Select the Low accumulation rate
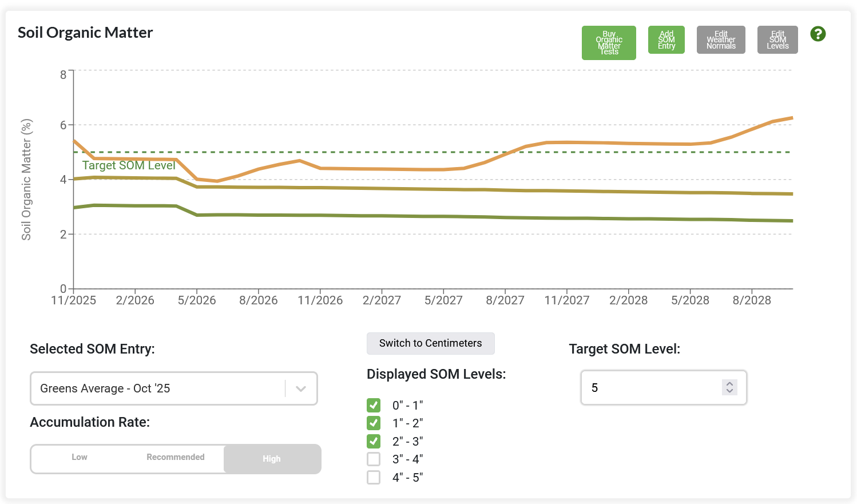The width and height of the screenshot is (857, 504). (80, 457)
